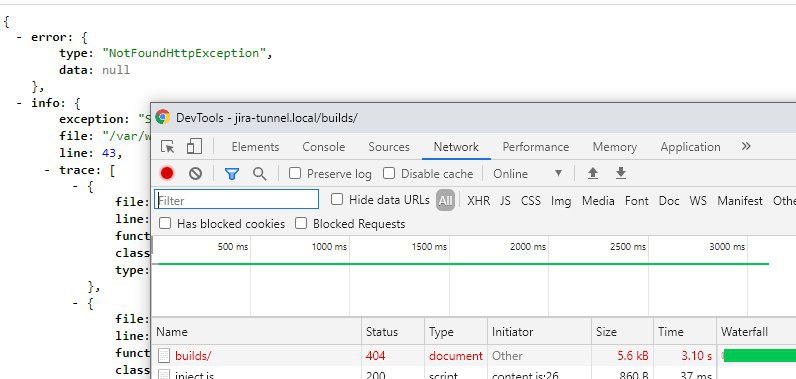The image size is (796, 379).
Task: Export the HAR file with the download arrow
Action: click(x=620, y=174)
